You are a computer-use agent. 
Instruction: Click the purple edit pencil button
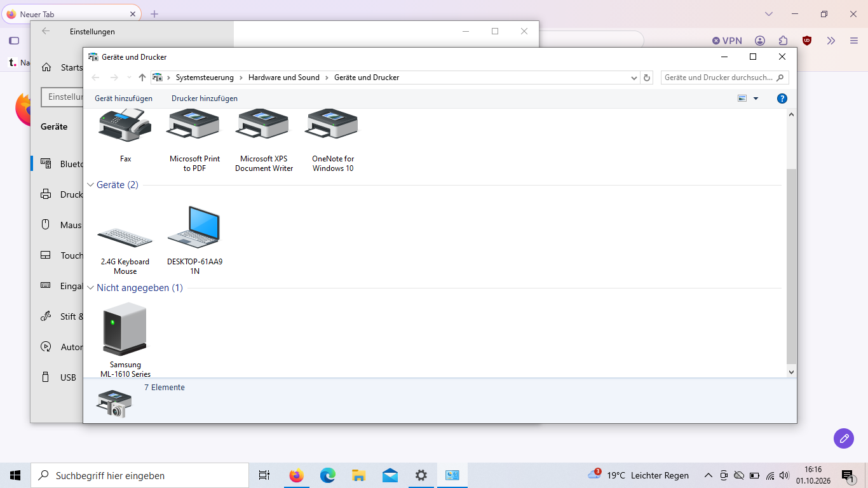click(x=844, y=438)
